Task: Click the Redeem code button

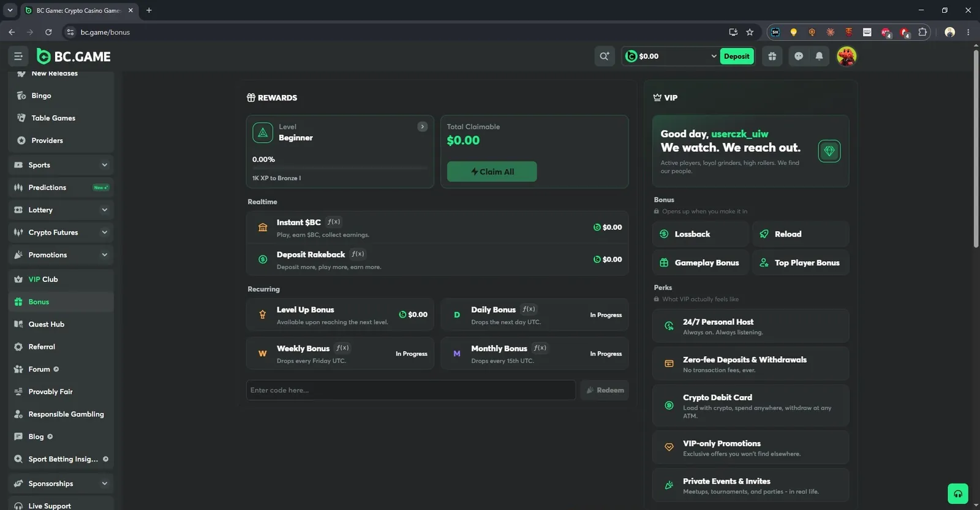Action: pos(605,390)
